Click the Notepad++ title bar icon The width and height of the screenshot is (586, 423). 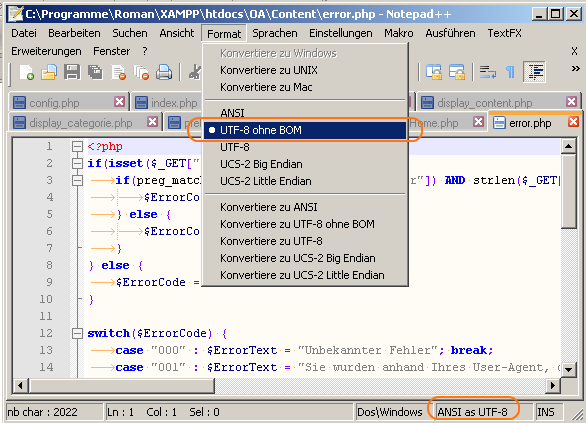[x=16, y=14]
